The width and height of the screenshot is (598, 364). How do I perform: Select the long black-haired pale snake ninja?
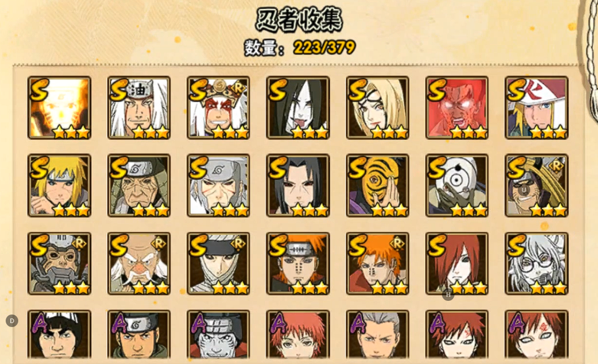(298, 107)
